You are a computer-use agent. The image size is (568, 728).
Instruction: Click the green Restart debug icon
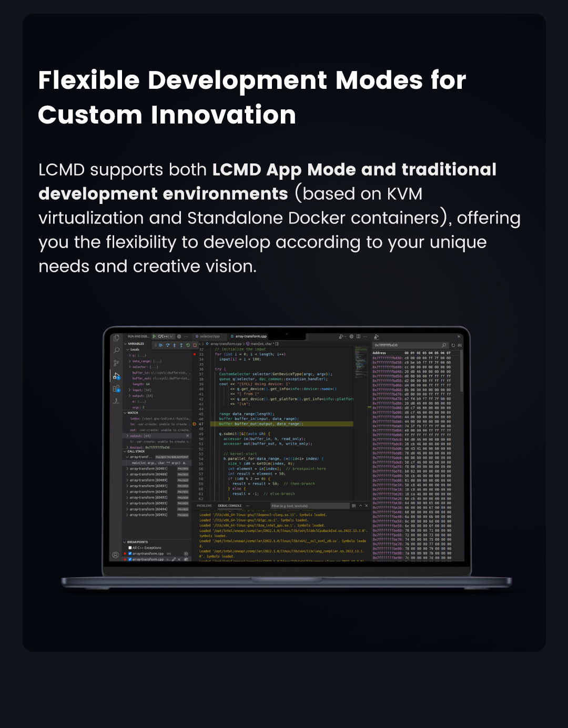tap(188, 345)
